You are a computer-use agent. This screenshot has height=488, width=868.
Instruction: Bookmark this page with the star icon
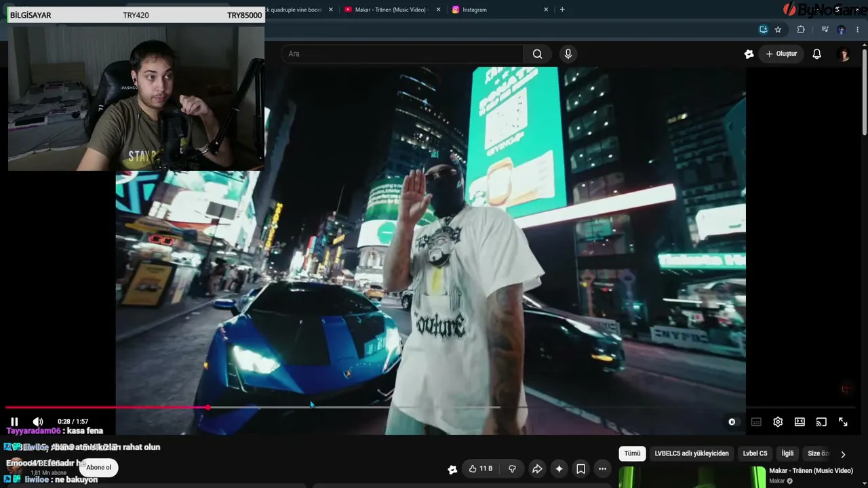pyautogui.click(x=778, y=29)
